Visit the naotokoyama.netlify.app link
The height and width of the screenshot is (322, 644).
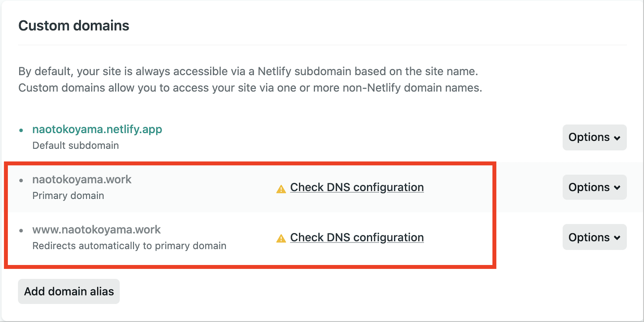coord(97,129)
